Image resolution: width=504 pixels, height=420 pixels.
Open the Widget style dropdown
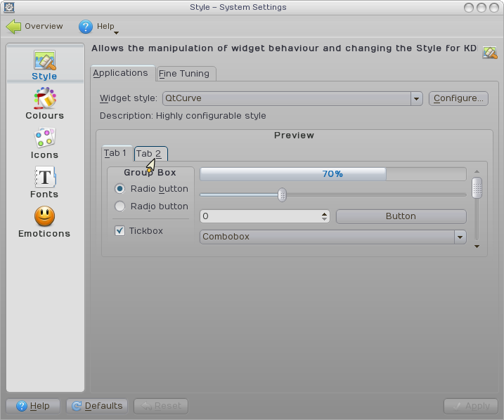(292, 98)
